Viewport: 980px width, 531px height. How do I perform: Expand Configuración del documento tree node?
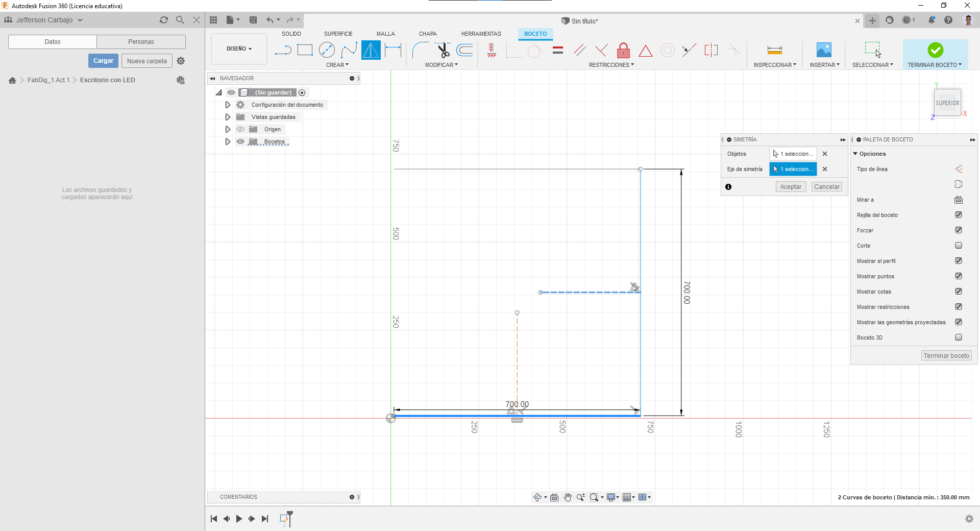[228, 105]
